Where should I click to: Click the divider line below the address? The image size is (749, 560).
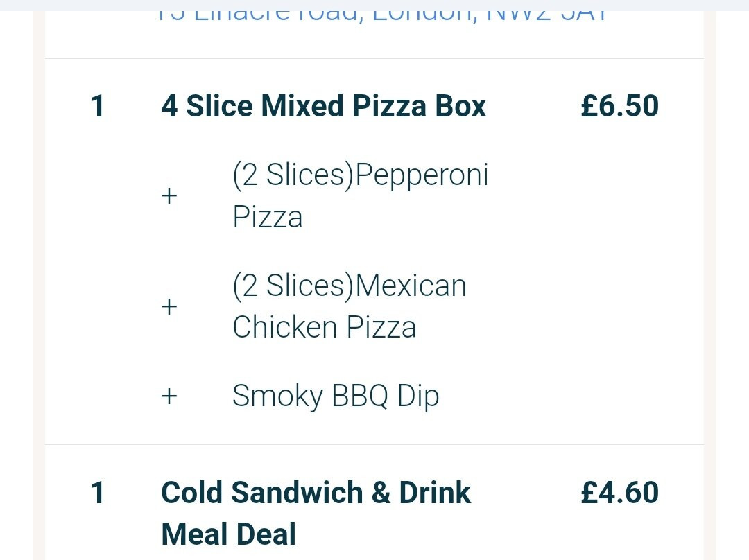click(x=374, y=58)
